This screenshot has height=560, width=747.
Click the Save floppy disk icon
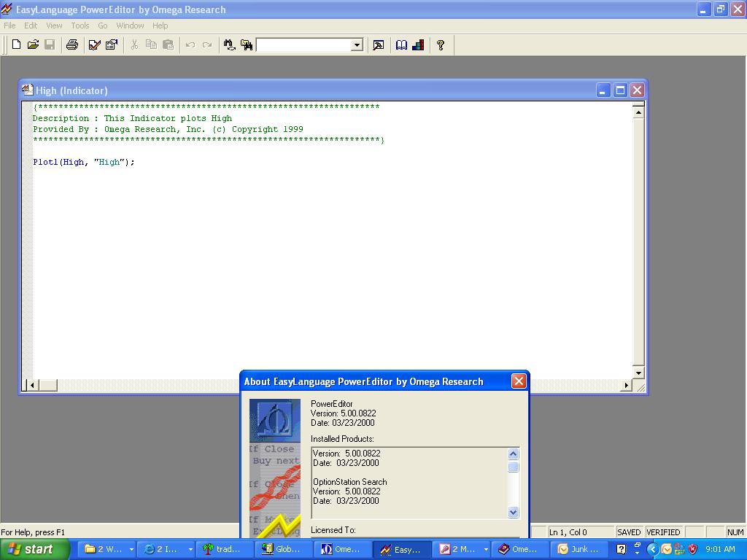coord(50,44)
